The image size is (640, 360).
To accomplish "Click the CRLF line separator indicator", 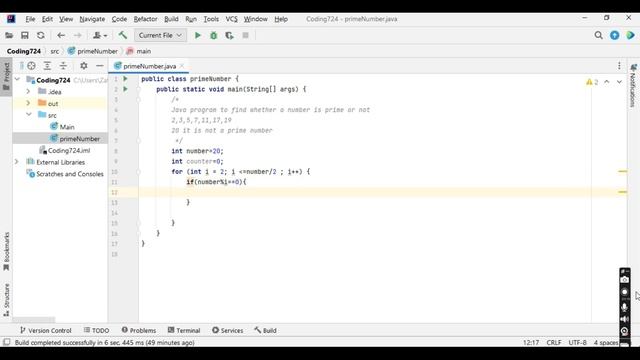I will pyautogui.click(x=554, y=342).
